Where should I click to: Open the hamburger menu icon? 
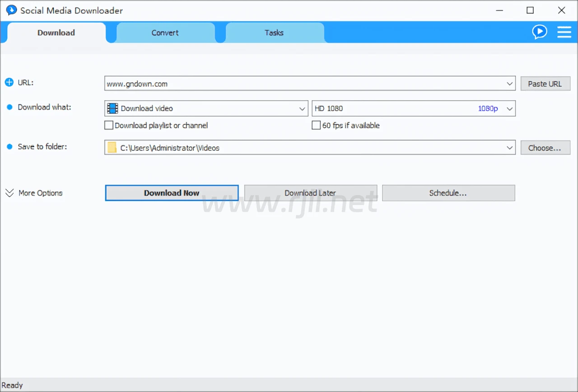564,32
